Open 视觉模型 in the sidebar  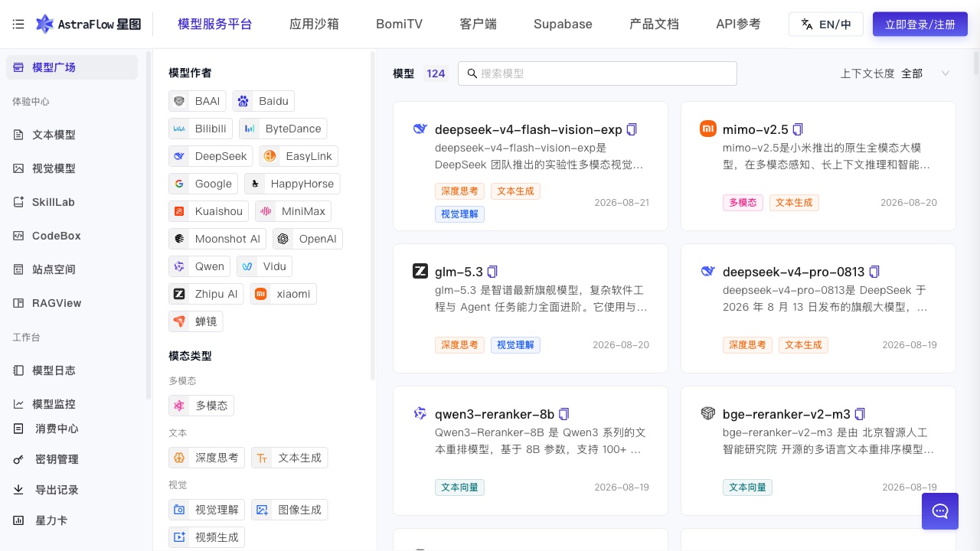[72, 168]
